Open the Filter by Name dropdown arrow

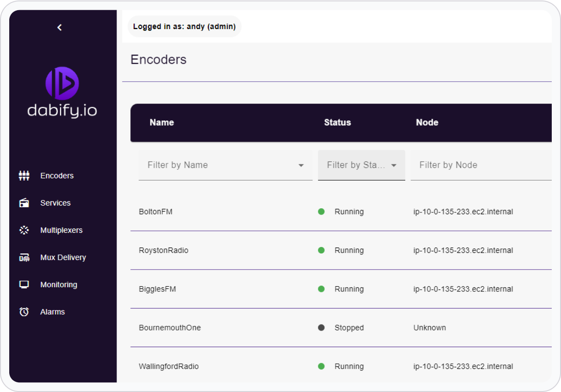[x=301, y=165]
